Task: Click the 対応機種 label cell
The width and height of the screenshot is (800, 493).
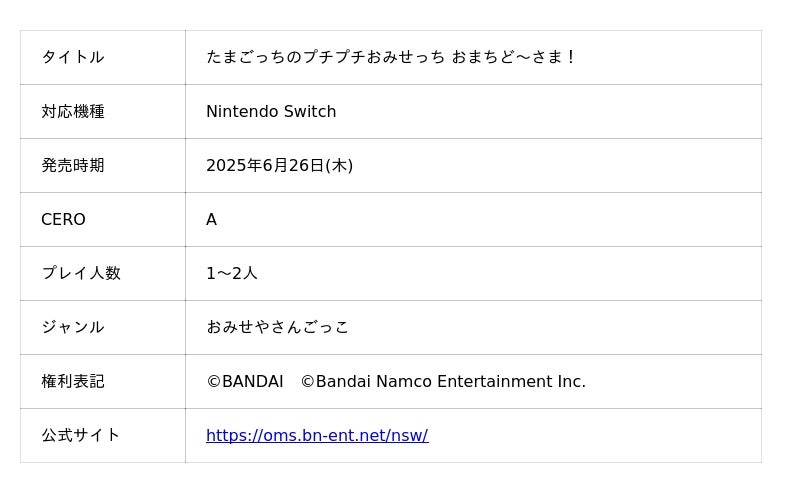Action: (x=72, y=111)
